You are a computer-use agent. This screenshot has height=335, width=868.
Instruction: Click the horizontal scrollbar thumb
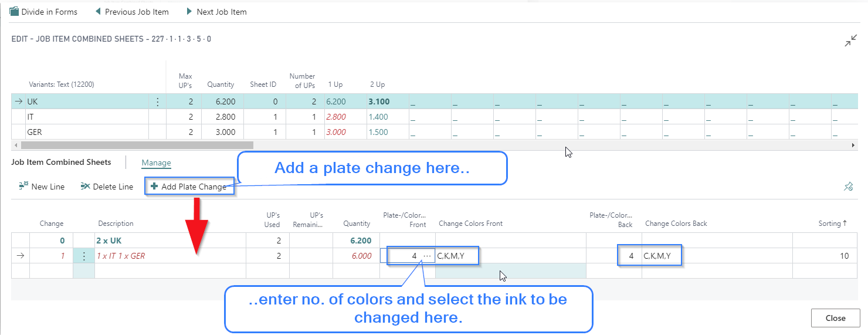(137, 145)
